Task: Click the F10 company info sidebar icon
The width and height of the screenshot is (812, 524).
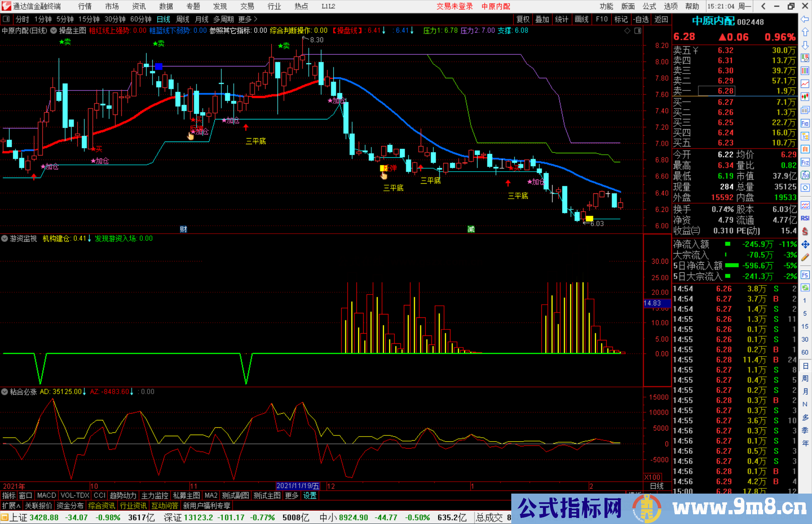Action: (x=805, y=123)
